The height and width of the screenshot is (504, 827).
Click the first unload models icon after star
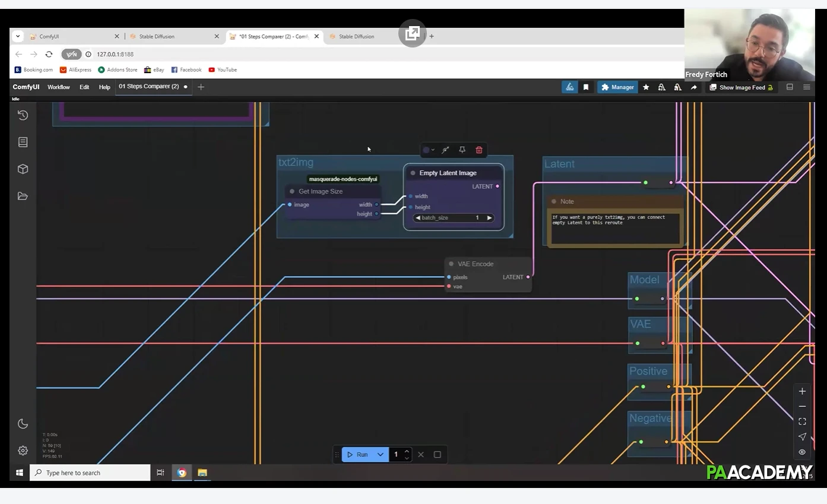pyautogui.click(x=661, y=87)
